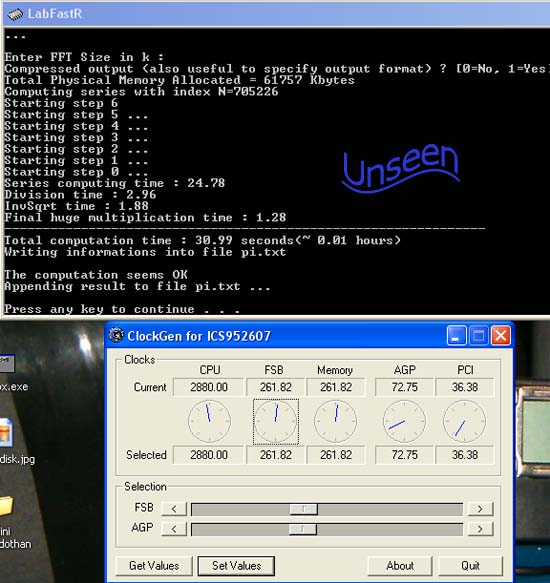Click the 'Series computing time : 24.78' line

pos(115,183)
